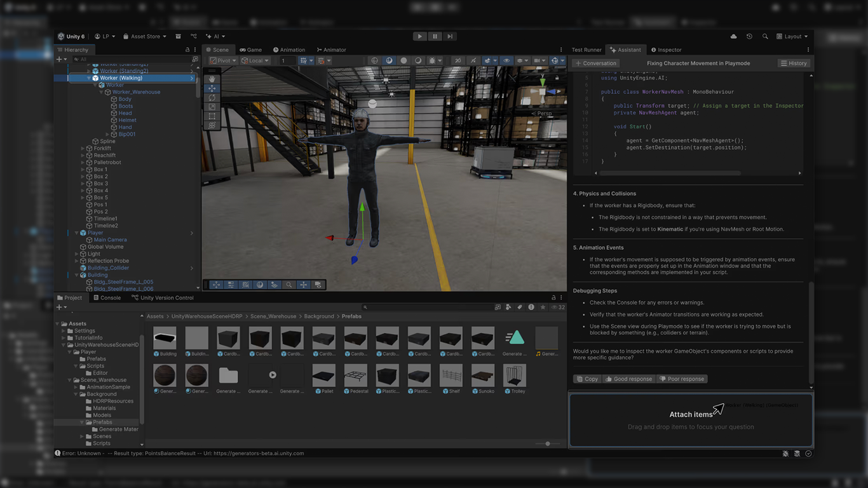Collapse the Worker (Walking) hierarchy item

[88, 78]
